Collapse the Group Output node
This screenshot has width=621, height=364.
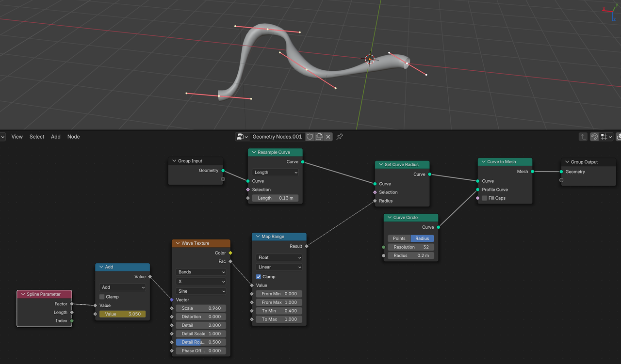[567, 162]
